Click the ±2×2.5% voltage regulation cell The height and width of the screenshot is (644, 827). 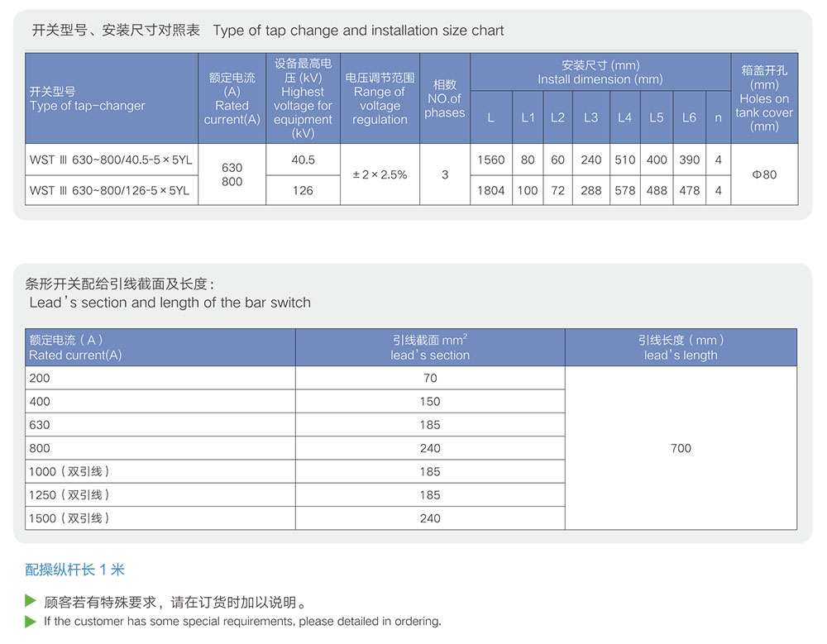pos(380,174)
